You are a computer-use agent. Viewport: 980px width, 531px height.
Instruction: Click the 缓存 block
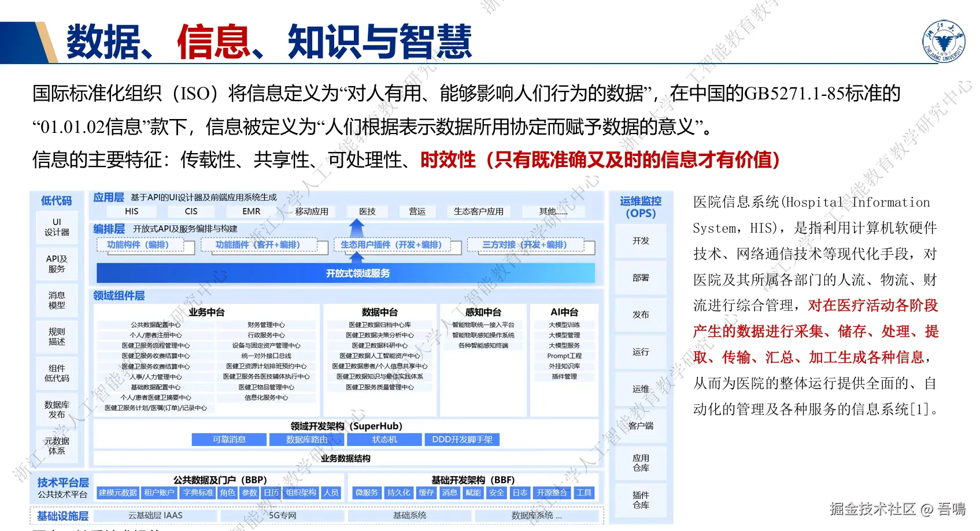[x=426, y=492]
